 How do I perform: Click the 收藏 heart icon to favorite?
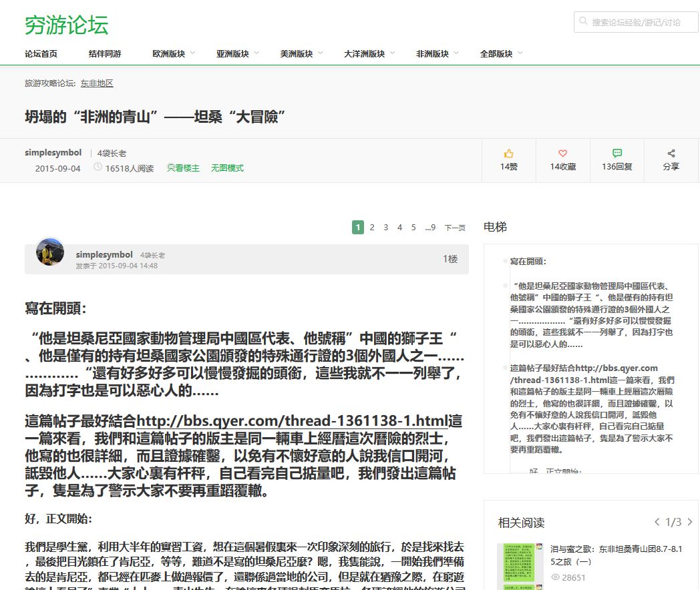click(562, 154)
